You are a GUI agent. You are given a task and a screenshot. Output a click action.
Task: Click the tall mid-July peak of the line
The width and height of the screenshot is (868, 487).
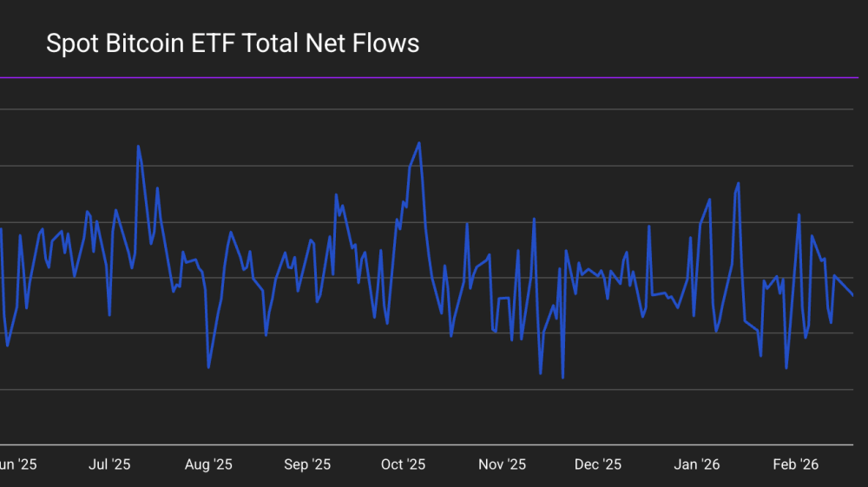pos(138,146)
